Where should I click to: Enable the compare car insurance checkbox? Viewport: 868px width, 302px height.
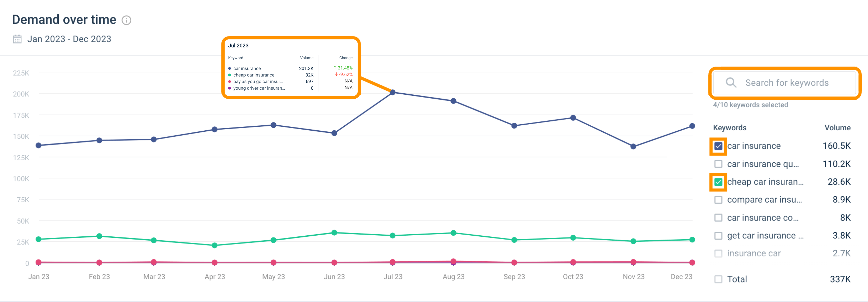click(718, 200)
